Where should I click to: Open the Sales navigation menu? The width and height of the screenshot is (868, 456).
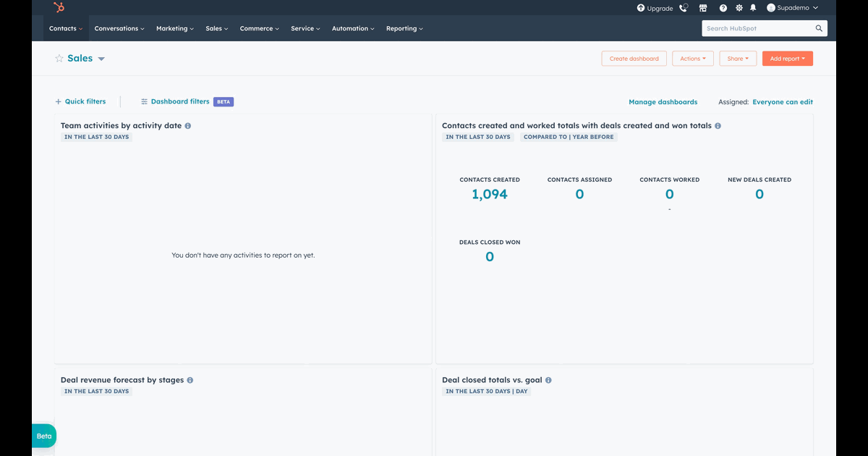coord(217,28)
